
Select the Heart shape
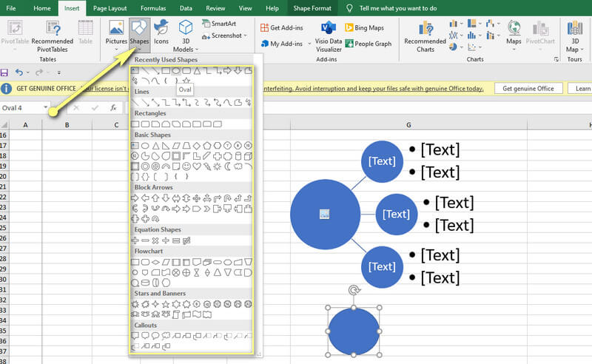197,166
